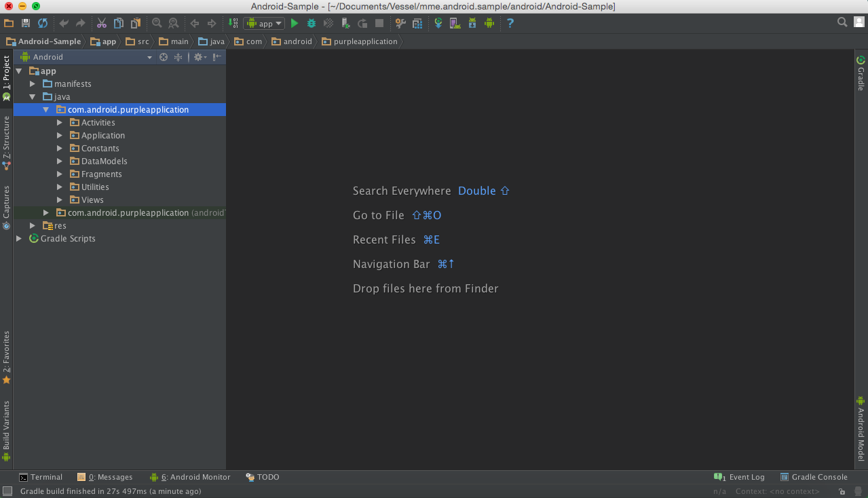Viewport: 868px width, 498px height.
Task: Collapse the app module node
Action: pos(19,71)
